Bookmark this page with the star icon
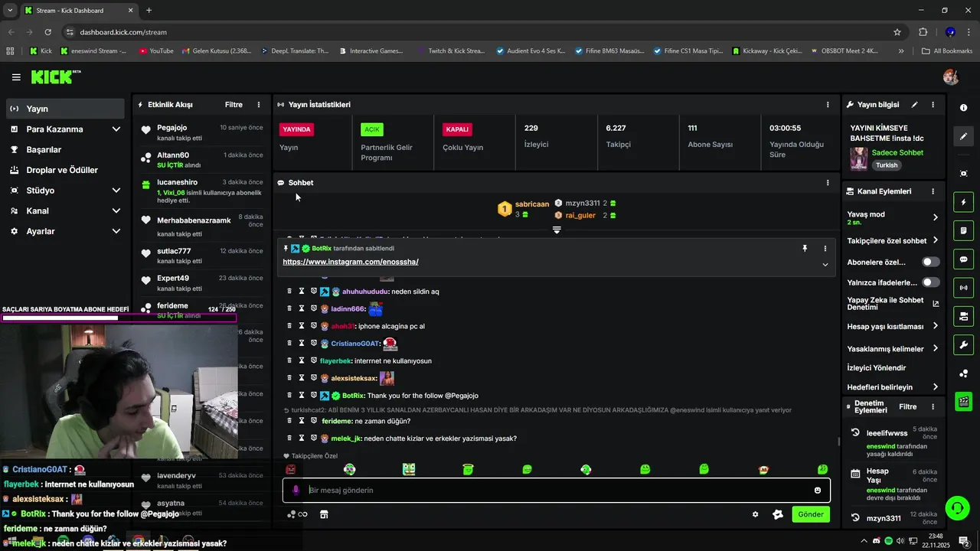The height and width of the screenshot is (551, 980). (897, 32)
